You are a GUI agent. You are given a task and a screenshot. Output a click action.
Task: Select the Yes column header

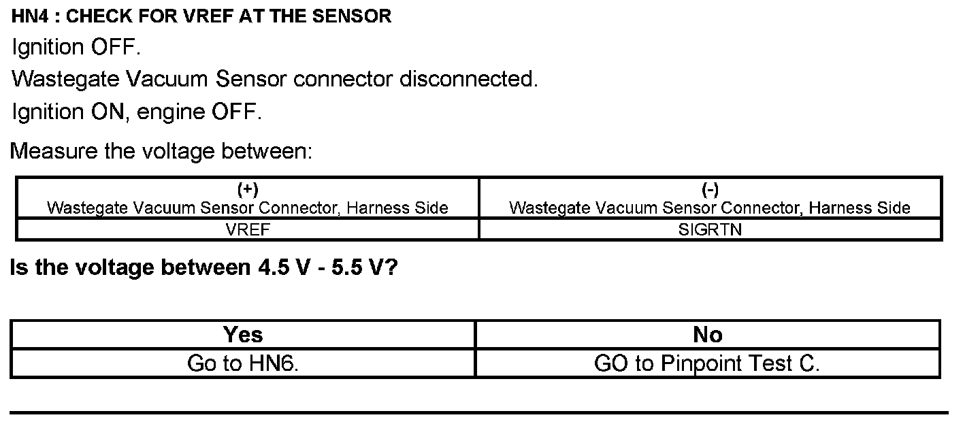pyautogui.click(x=243, y=334)
